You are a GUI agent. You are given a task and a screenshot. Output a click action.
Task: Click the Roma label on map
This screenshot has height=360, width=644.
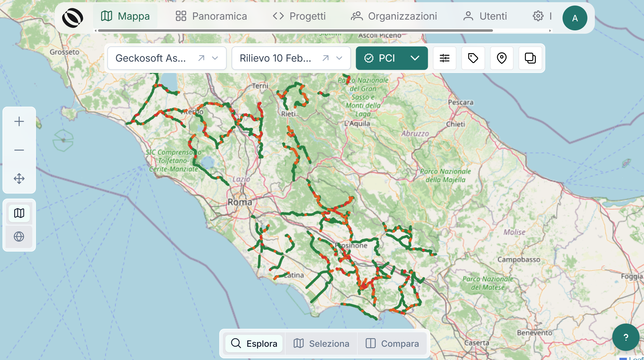pos(240,202)
